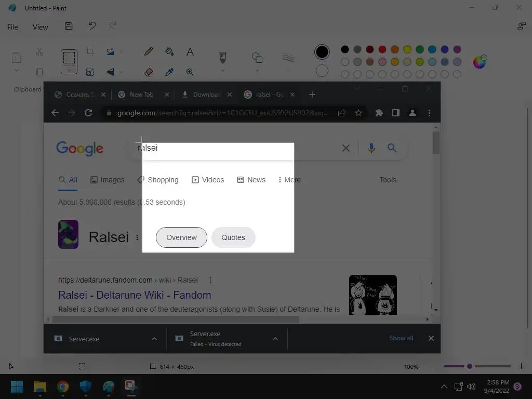Image resolution: width=532 pixels, height=399 pixels.
Task: Click the Chrome back arrow
Action: (55, 113)
